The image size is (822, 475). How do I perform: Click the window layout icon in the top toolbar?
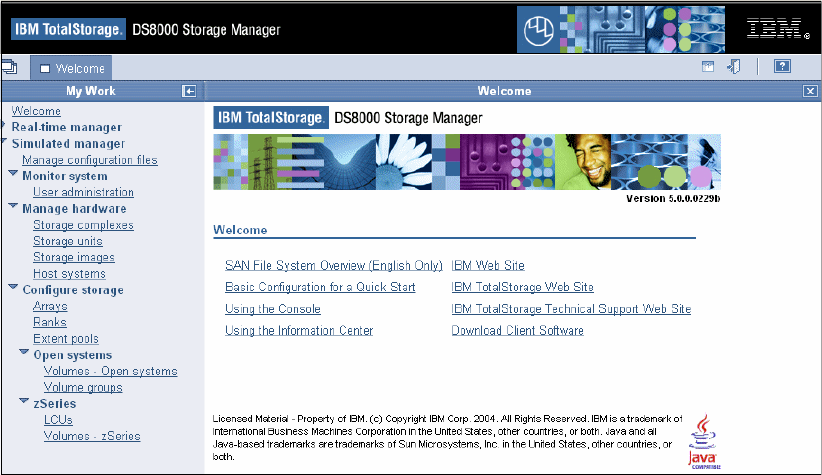pos(708,66)
